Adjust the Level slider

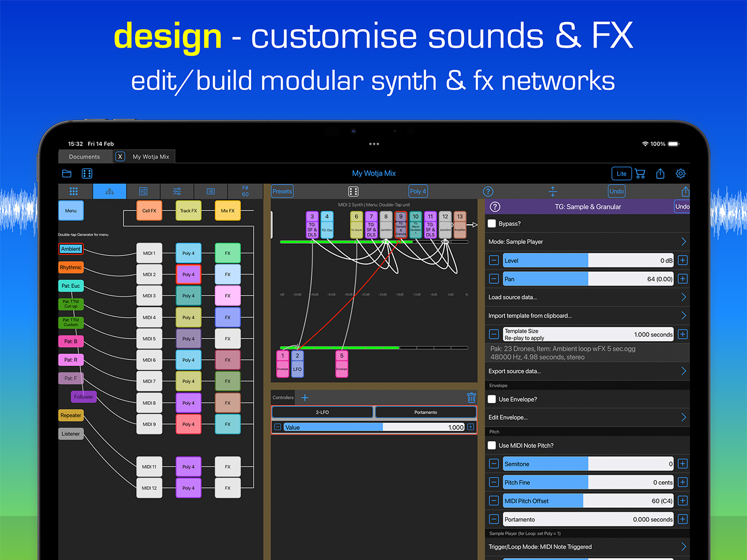coord(588,261)
